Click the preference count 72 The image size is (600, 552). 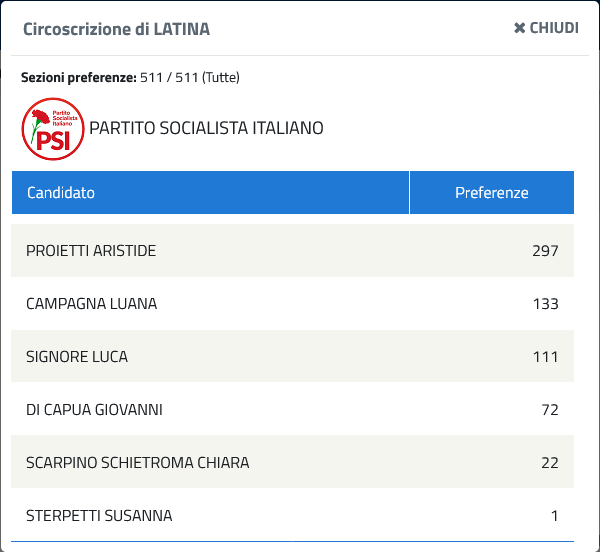click(x=550, y=410)
